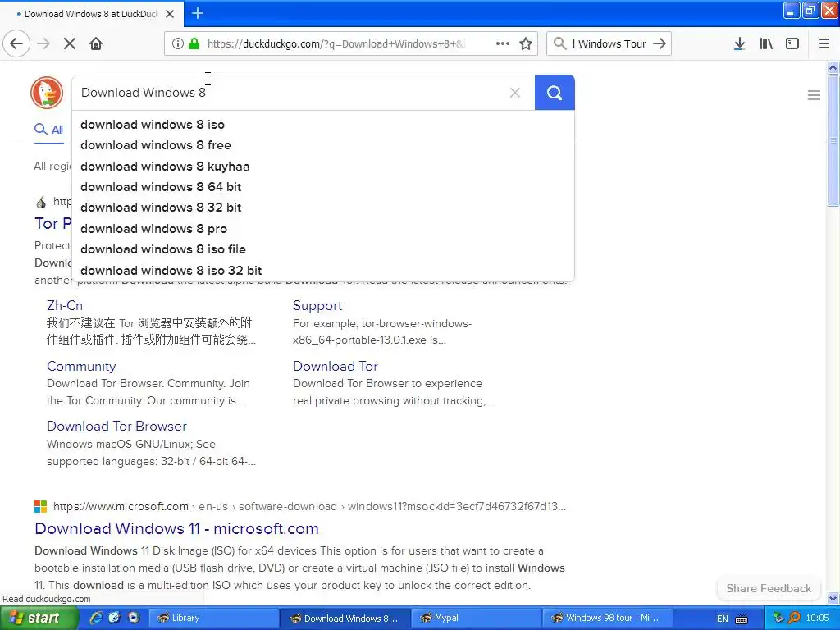Image resolution: width=840 pixels, height=630 pixels.
Task: Open the Download Tor Browser sitelink
Action: (x=116, y=426)
